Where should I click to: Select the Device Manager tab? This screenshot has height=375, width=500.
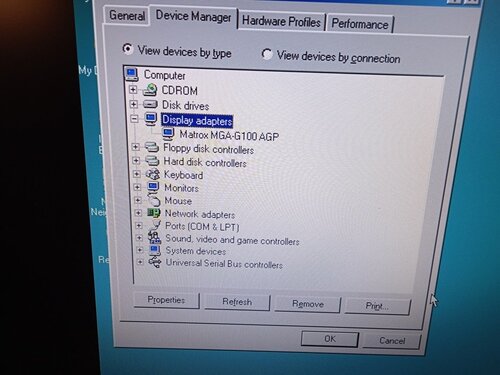tap(194, 17)
